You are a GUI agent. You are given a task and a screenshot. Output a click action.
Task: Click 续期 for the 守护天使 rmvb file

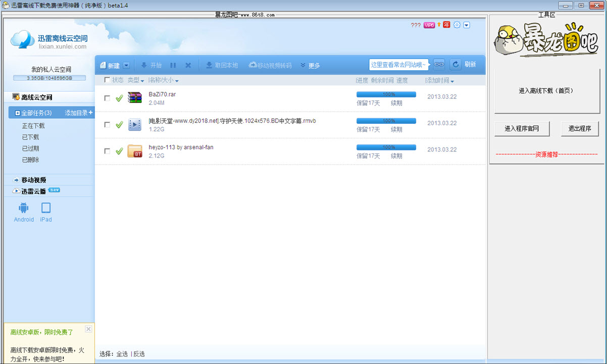(396, 129)
